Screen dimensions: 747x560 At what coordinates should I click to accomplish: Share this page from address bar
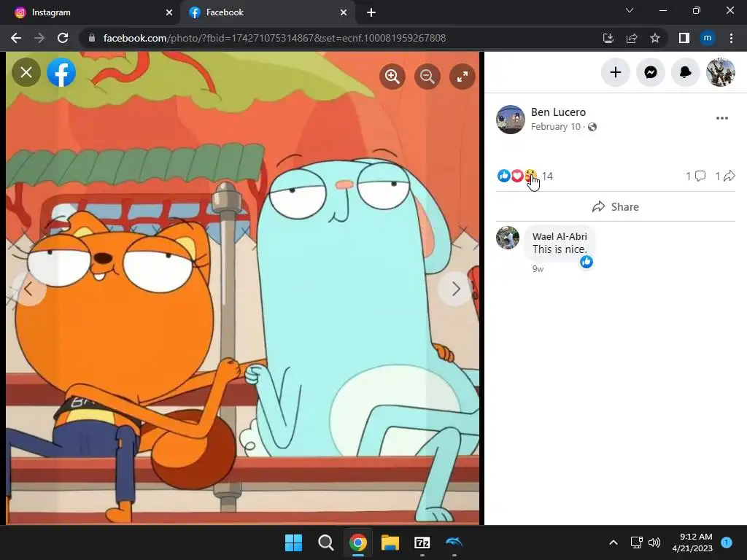click(632, 38)
